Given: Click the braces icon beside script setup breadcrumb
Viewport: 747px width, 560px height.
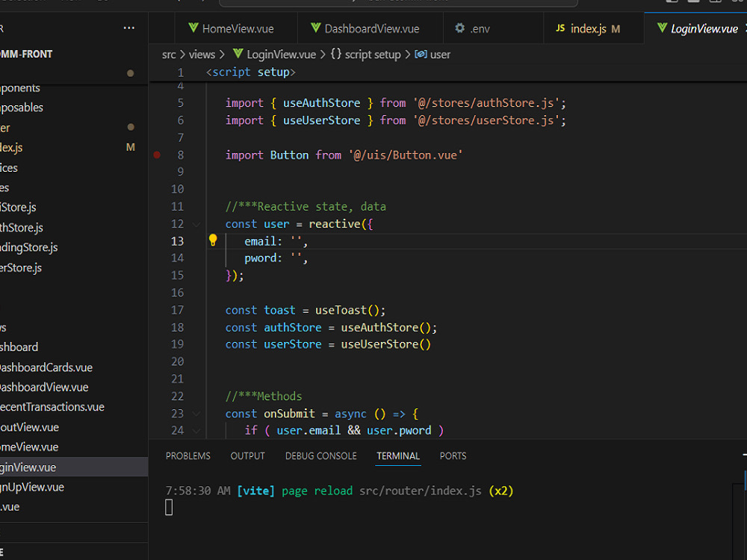Looking at the screenshot, I should [336, 54].
